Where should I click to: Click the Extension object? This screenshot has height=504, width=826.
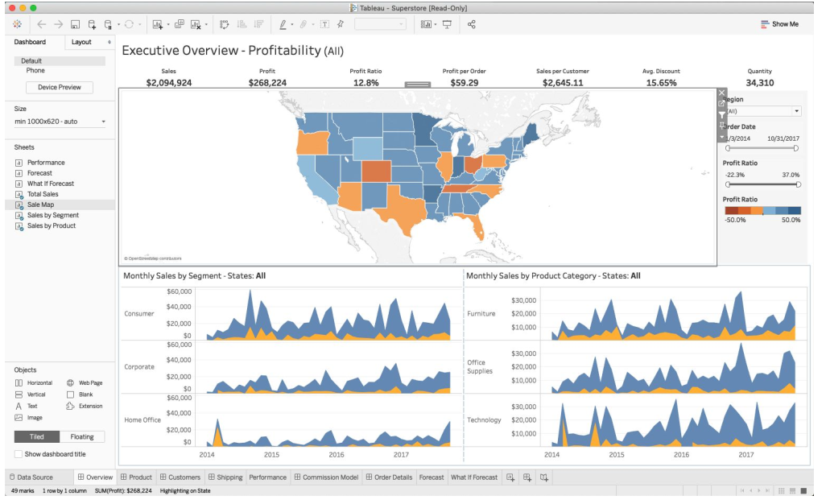coord(85,406)
